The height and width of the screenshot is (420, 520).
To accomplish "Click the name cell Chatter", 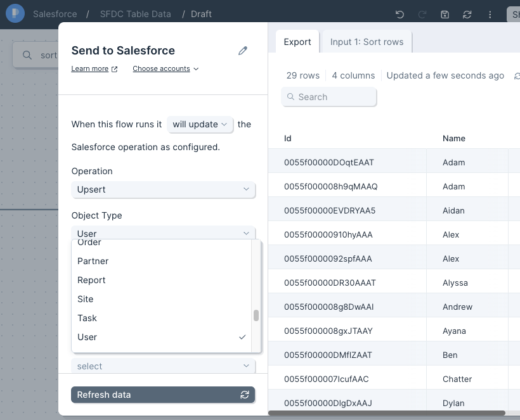I will click(467, 379).
